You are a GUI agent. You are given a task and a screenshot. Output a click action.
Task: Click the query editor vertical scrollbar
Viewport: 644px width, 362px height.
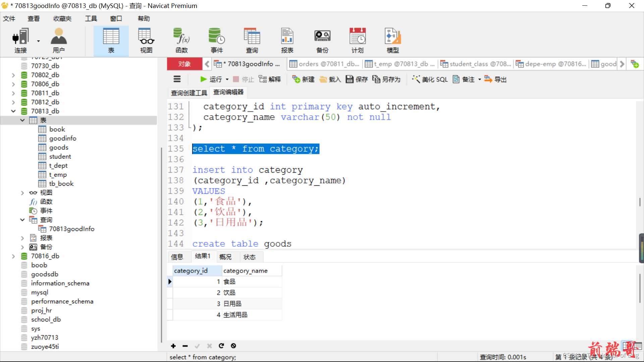(x=640, y=202)
